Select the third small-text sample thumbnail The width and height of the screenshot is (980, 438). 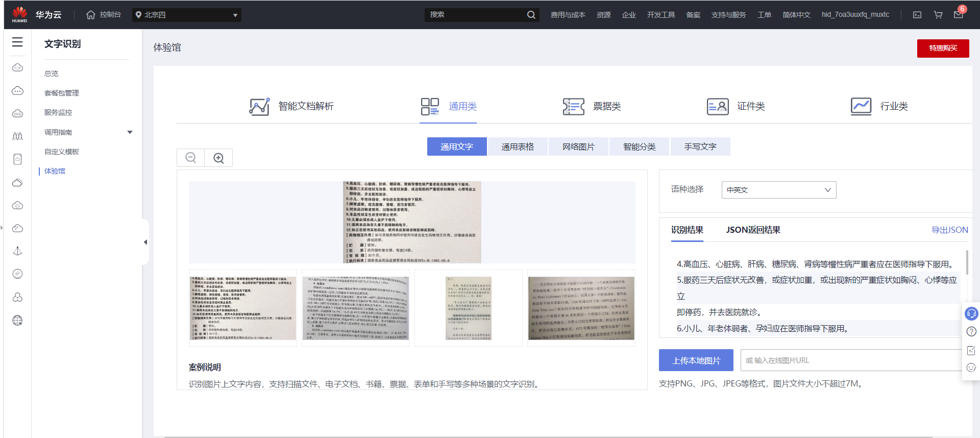coord(469,308)
